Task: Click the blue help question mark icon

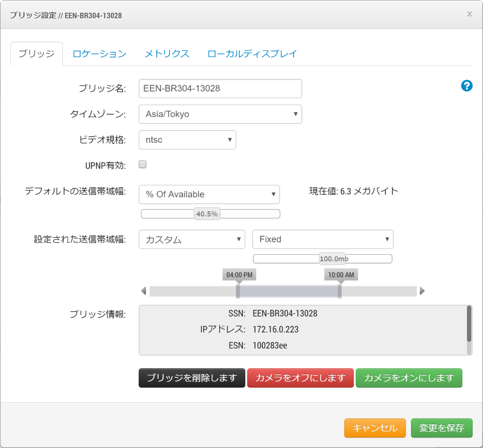Action: [466, 86]
